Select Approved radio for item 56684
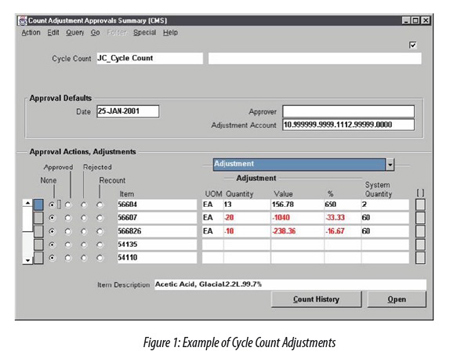The height and width of the screenshot is (362, 450). tap(68, 205)
